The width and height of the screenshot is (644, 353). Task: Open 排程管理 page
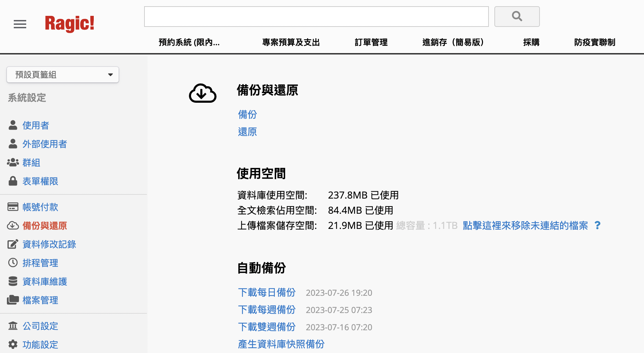point(40,263)
